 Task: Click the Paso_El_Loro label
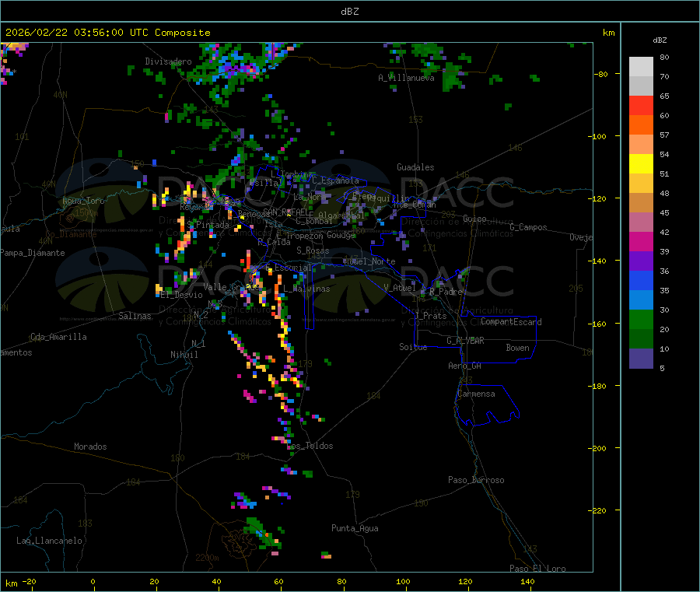click(537, 569)
